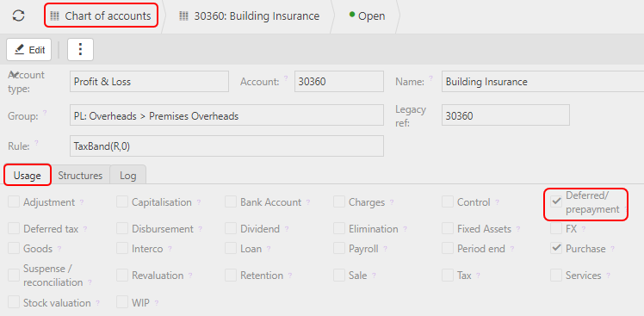Toggle the Sale checkbox
The height and width of the screenshot is (316, 644).
point(339,275)
